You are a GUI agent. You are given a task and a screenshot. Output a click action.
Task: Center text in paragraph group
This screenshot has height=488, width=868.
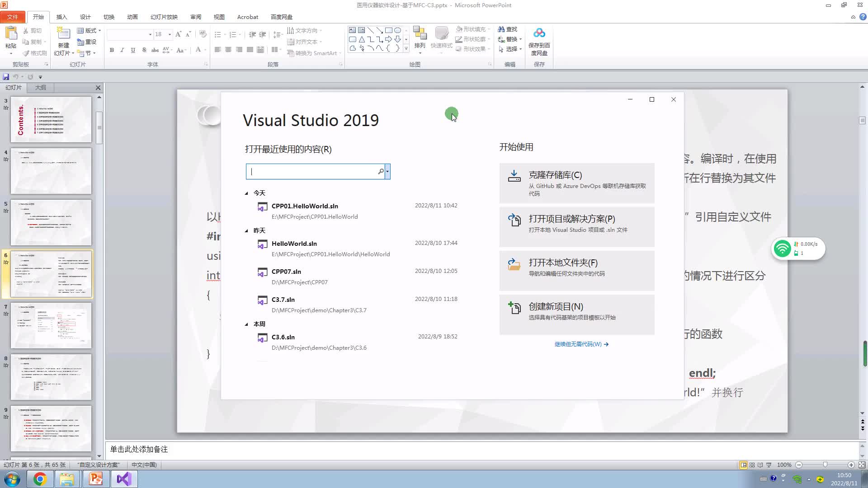pyautogui.click(x=228, y=50)
